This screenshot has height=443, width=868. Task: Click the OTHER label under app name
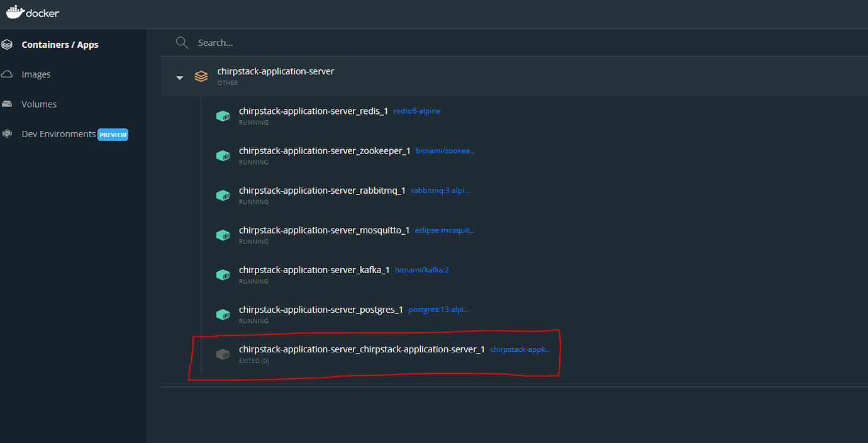pyautogui.click(x=228, y=83)
